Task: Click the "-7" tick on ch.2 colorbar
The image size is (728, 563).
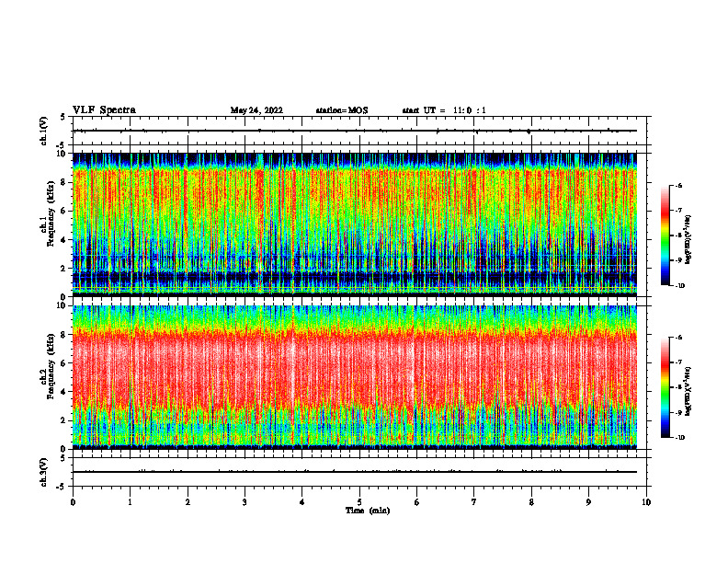Action: coord(678,362)
